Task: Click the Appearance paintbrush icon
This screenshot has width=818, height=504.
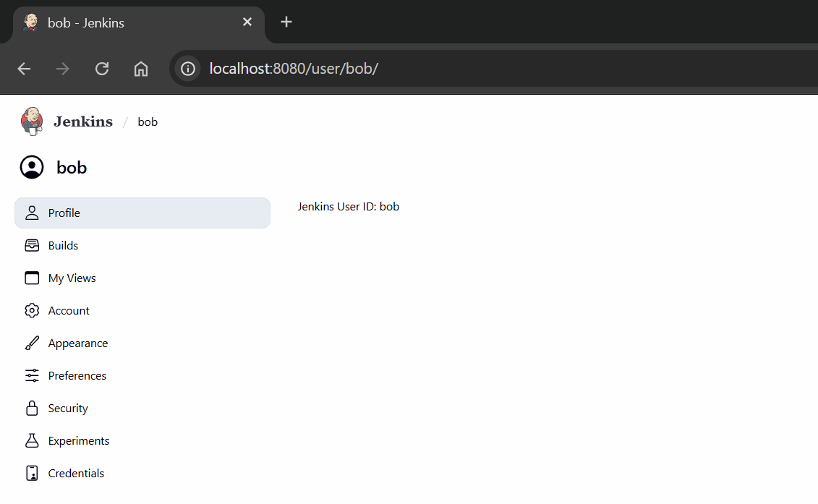Action: coord(32,343)
